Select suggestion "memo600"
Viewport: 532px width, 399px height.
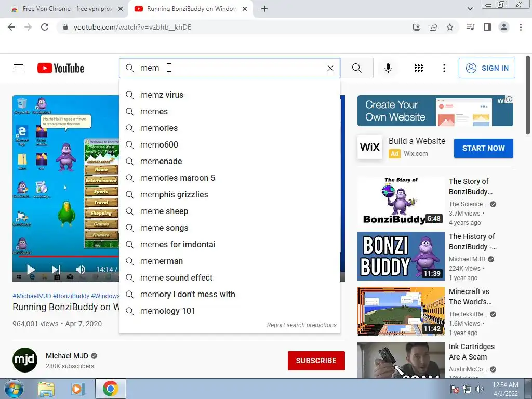(x=229, y=144)
